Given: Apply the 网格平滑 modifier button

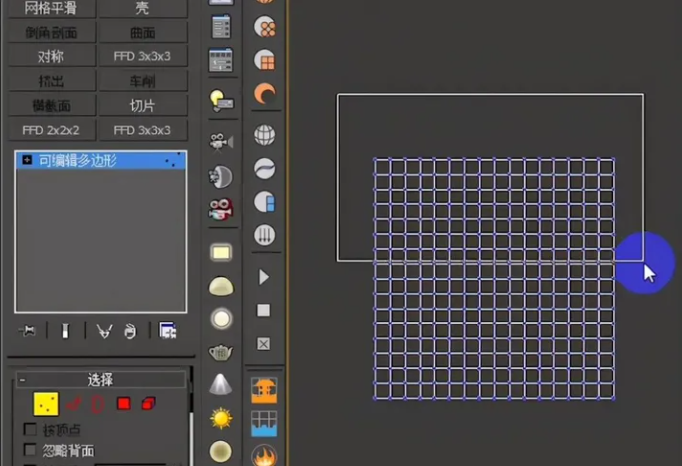Looking at the screenshot, I should [52, 8].
